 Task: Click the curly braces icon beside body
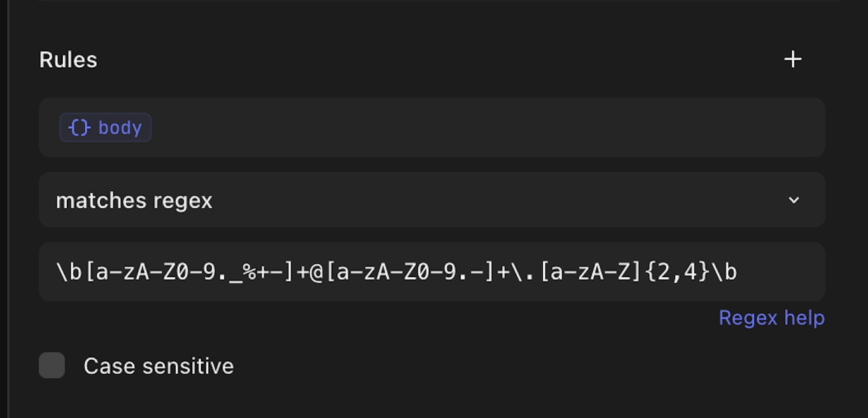click(x=79, y=128)
